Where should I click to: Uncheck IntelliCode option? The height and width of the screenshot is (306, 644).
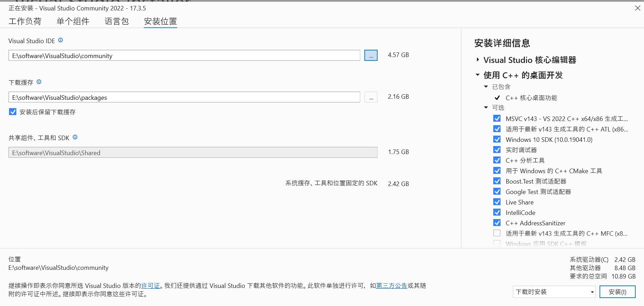click(x=497, y=212)
